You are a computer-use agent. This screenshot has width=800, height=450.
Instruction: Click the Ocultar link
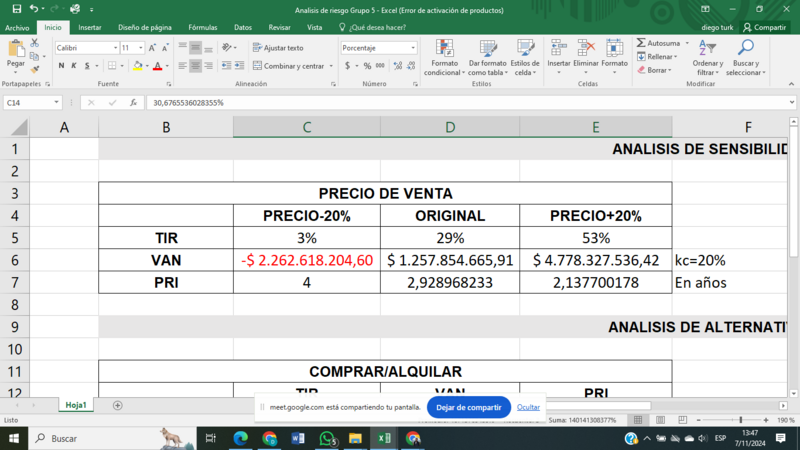click(528, 407)
